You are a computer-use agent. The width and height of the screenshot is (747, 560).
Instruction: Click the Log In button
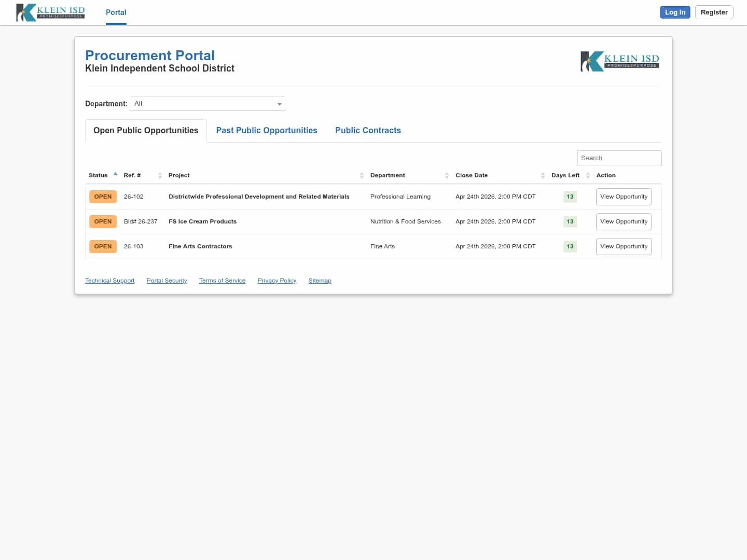coord(675,12)
